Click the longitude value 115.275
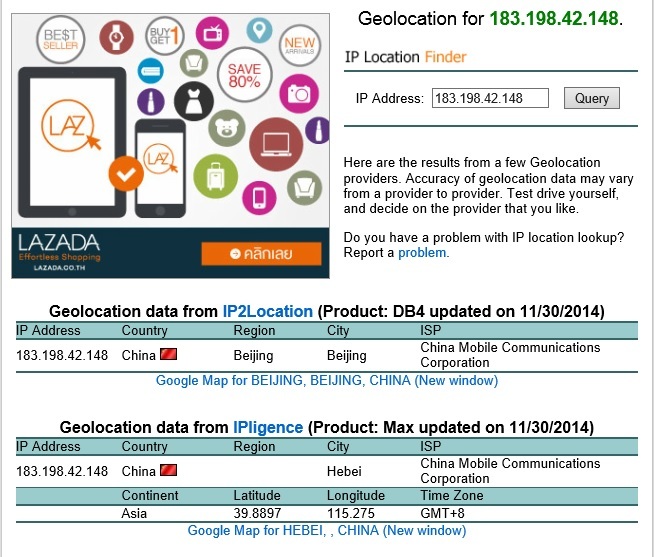Image resolution: width=654 pixels, height=557 pixels. (351, 513)
